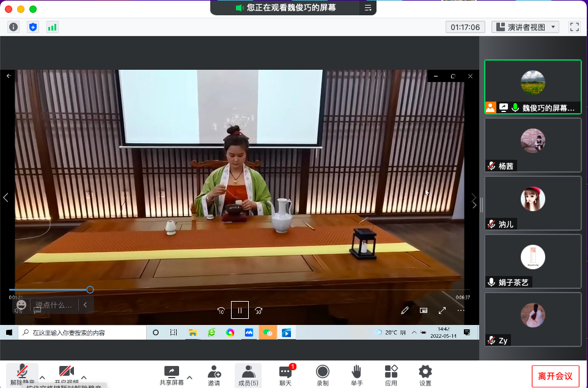The image size is (588, 388).
Task: Toggle full screen mode icon at top right
Action: pyautogui.click(x=574, y=27)
